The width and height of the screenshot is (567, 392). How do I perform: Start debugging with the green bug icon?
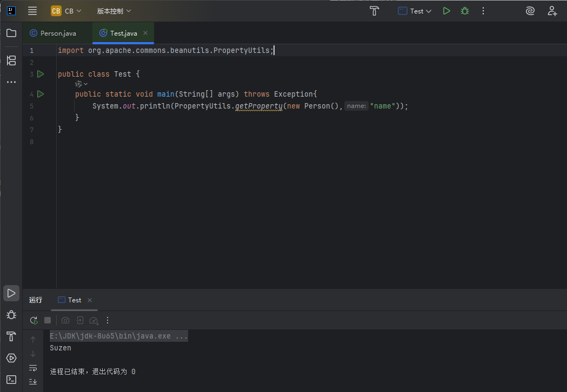(464, 11)
